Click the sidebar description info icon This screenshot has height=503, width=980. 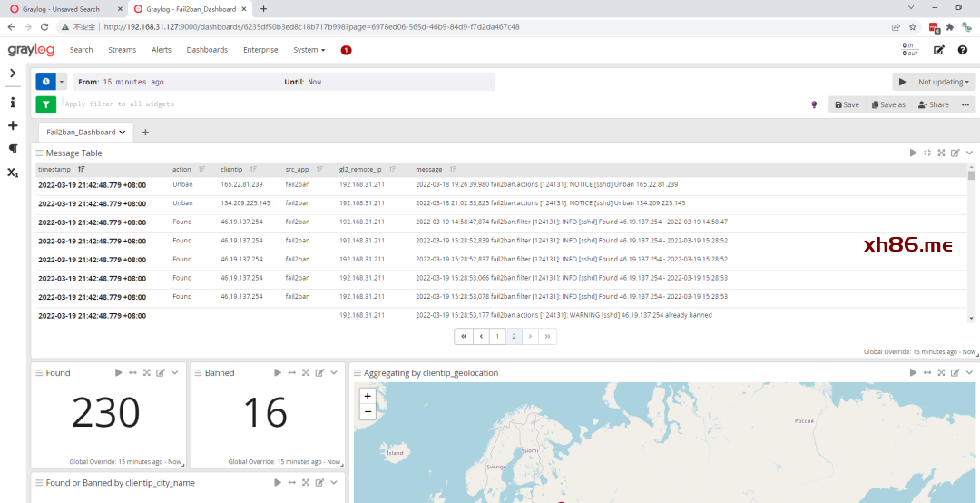13,103
